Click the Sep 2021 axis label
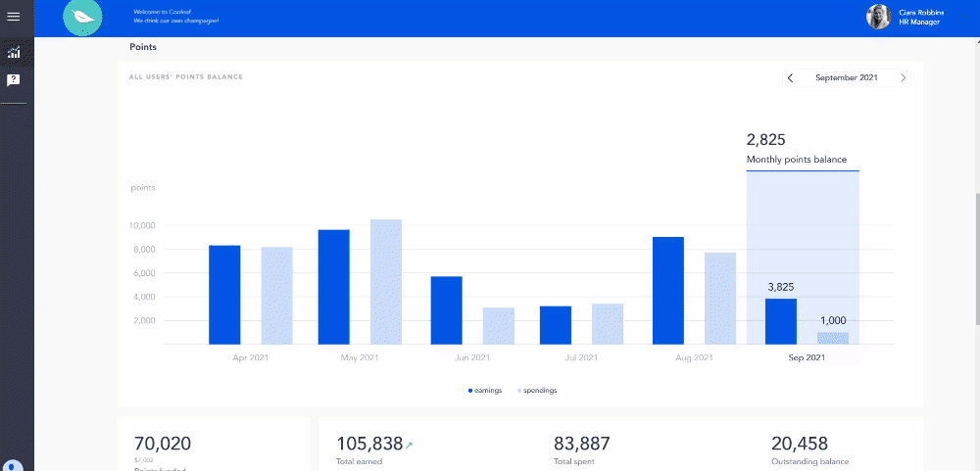 click(807, 358)
